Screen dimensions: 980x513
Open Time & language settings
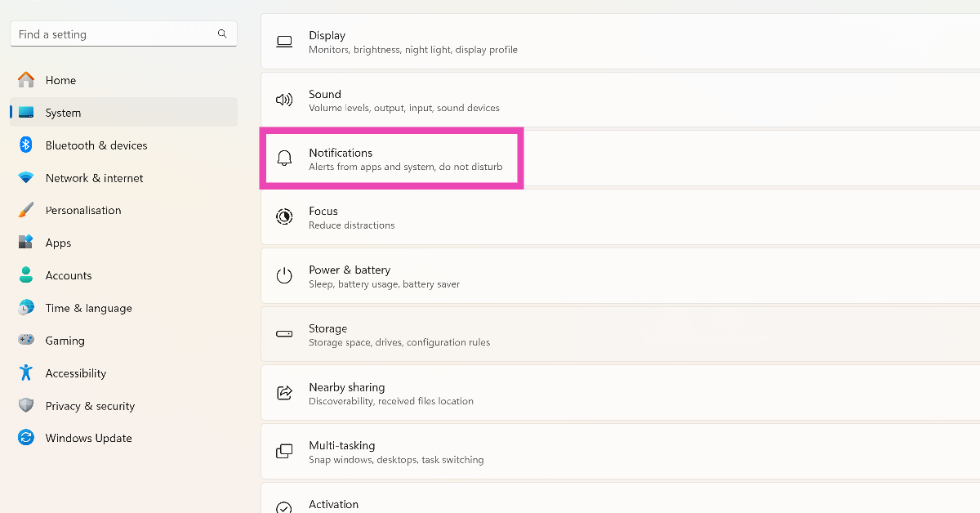[88, 308]
